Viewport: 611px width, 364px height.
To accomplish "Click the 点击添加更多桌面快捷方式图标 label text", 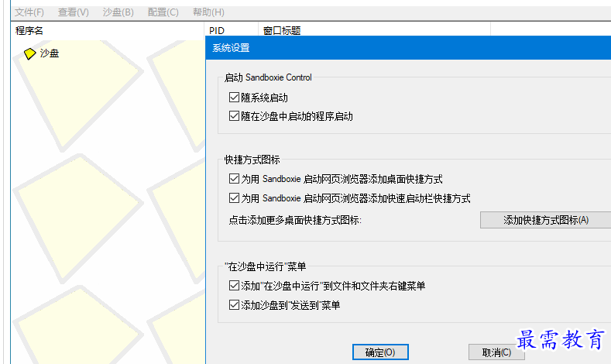I will [x=295, y=220].
